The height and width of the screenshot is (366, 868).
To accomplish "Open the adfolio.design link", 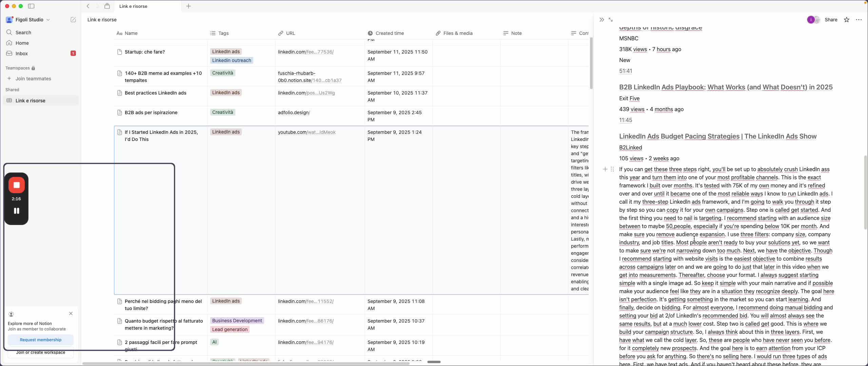I will pos(294,113).
